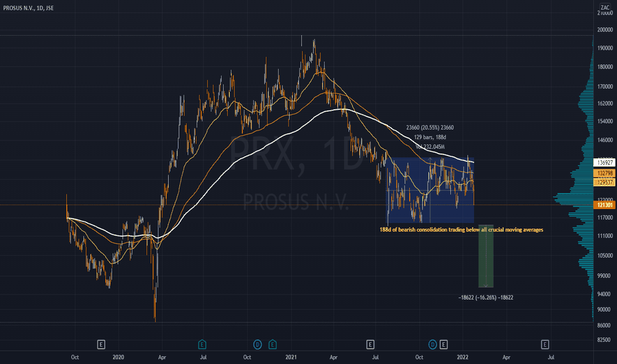The height and width of the screenshot is (364, 617).
Task: Click the 82500 price axis label
Action: click(x=604, y=340)
